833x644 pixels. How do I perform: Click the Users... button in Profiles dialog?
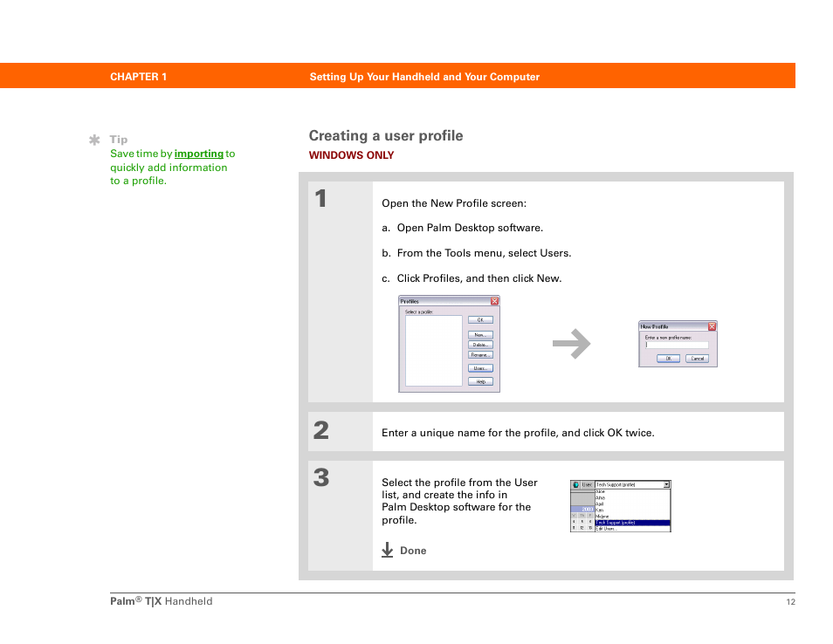click(480, 368)
